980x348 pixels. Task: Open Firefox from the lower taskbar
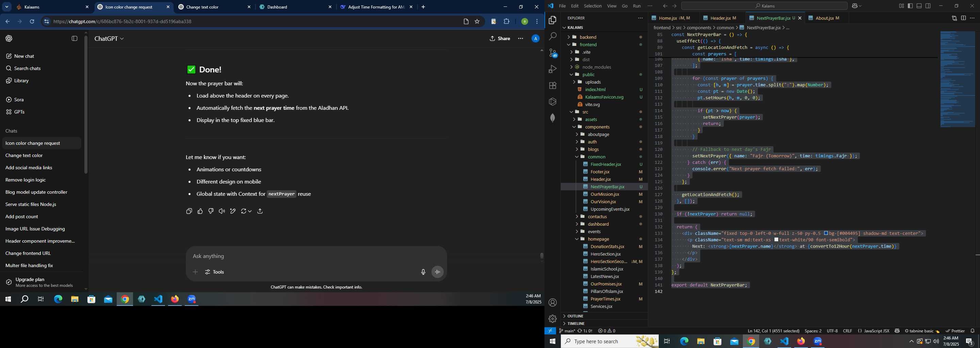point(801,341)
